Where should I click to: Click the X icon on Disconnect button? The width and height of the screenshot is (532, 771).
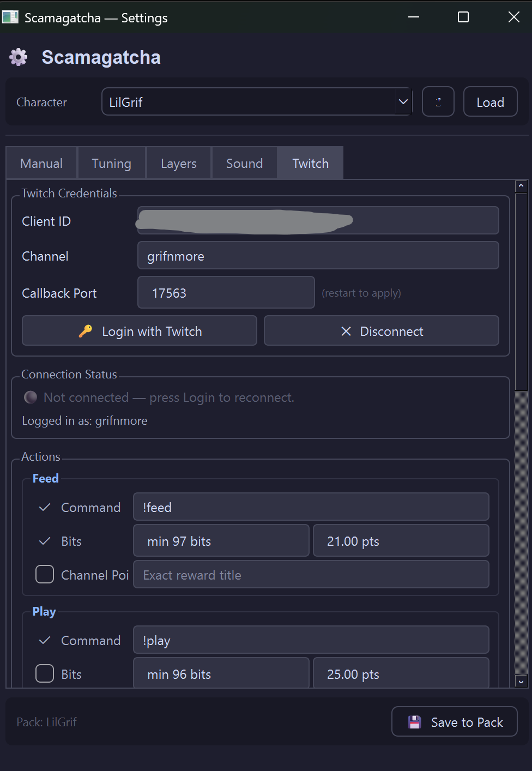[x=346, y=331]
